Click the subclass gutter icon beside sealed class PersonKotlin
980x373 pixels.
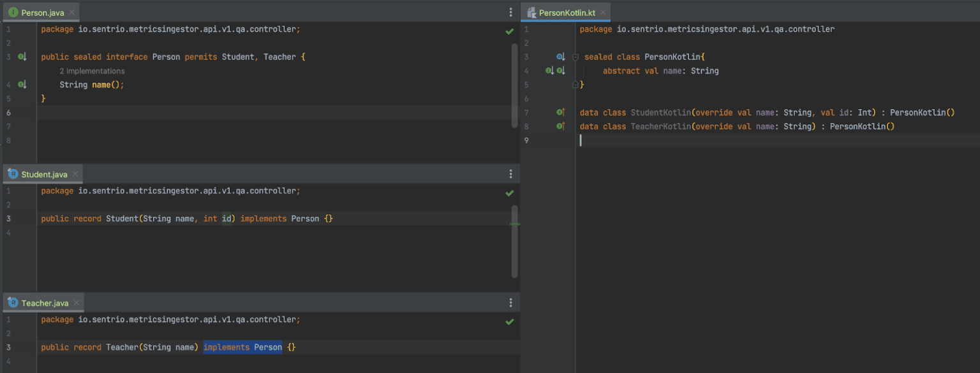[x=561, y=56]
